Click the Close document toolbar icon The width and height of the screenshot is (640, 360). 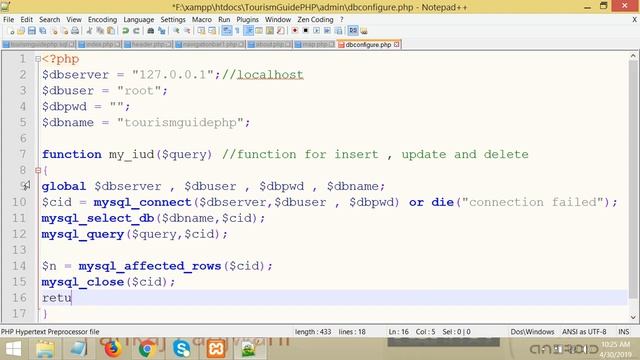click(x=54, y=31)
